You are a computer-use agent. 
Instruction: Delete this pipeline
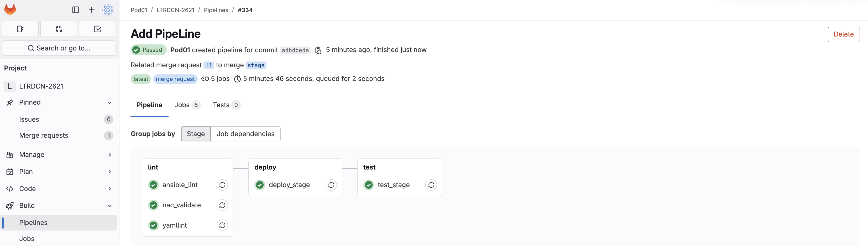[x=843, y=34]
